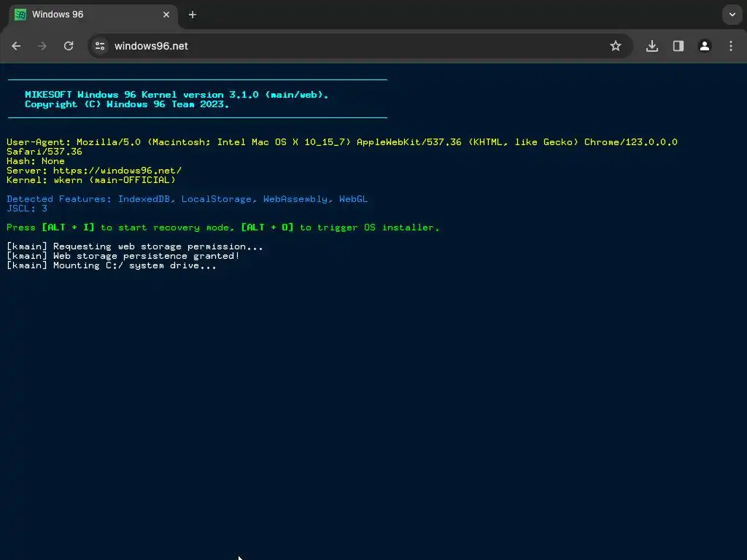Screen dimensions: 747x560
Task: Open the profile avatar icon
Action: click(705, 46)
